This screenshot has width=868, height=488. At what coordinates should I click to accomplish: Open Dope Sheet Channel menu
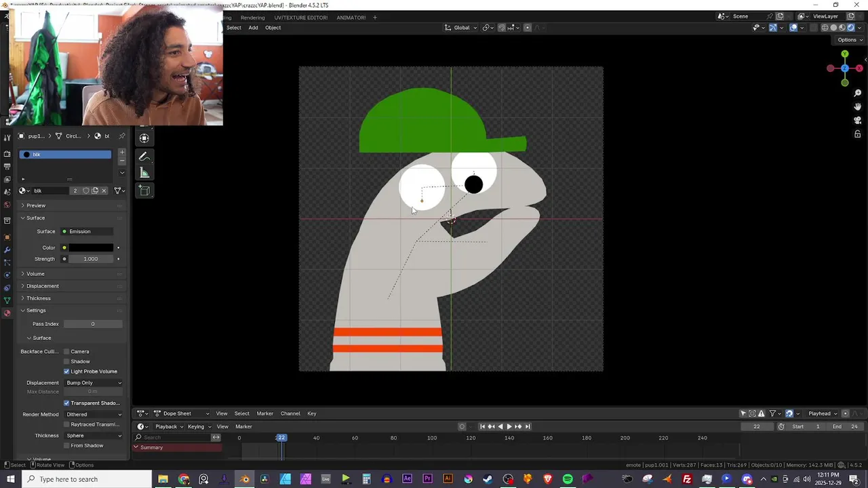[x=290, y=413]
